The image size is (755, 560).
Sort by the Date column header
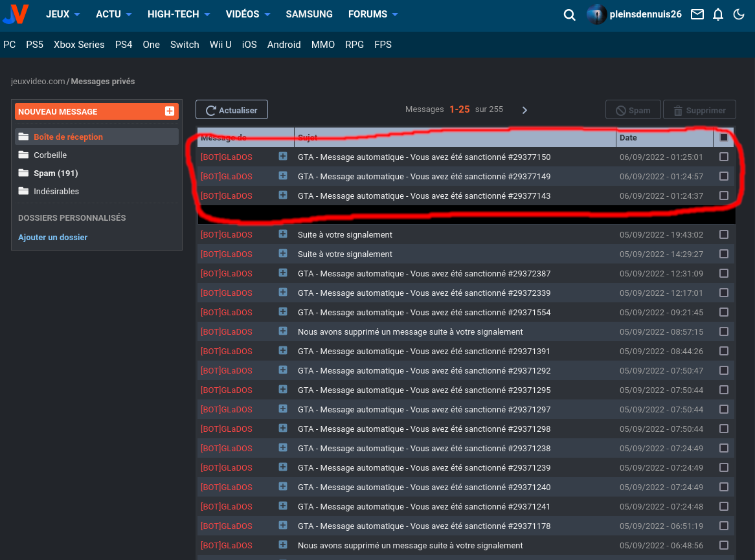point(664,137)
